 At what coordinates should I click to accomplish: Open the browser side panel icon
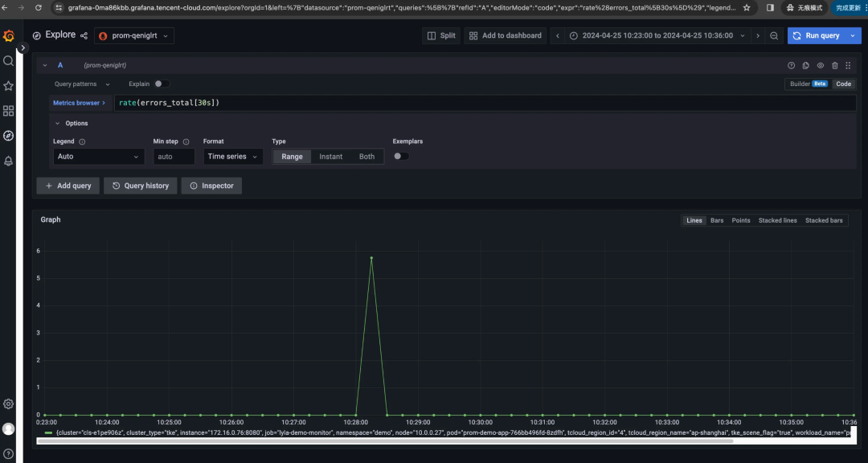(x=770, y=8)
